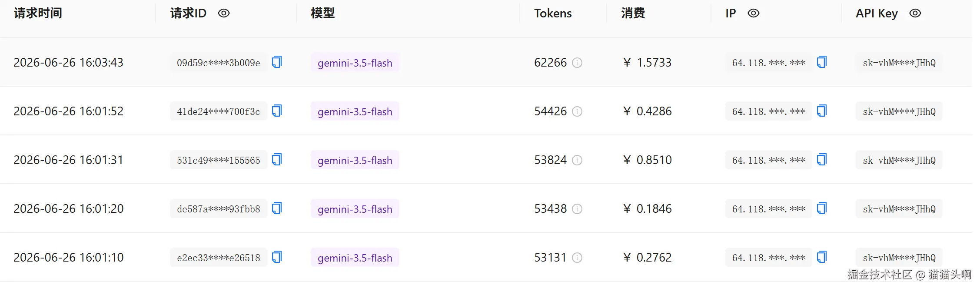Copy IP address in the 16:01:52 row

821,111
